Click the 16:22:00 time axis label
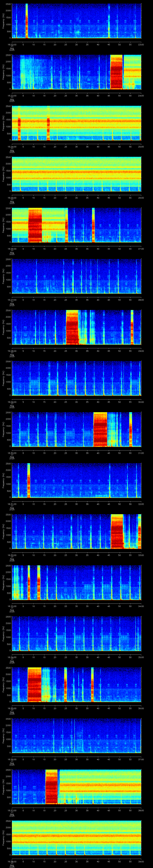 pos(12,44)
